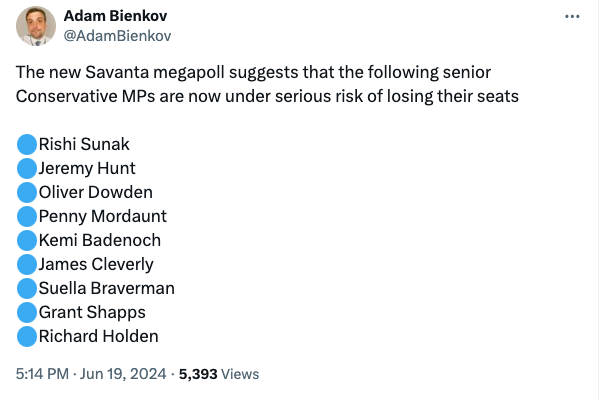The height and width of the screenshot is (400, 599).
Task: Open the Adam Bienkov display name link
Action: tap(115, 16)
